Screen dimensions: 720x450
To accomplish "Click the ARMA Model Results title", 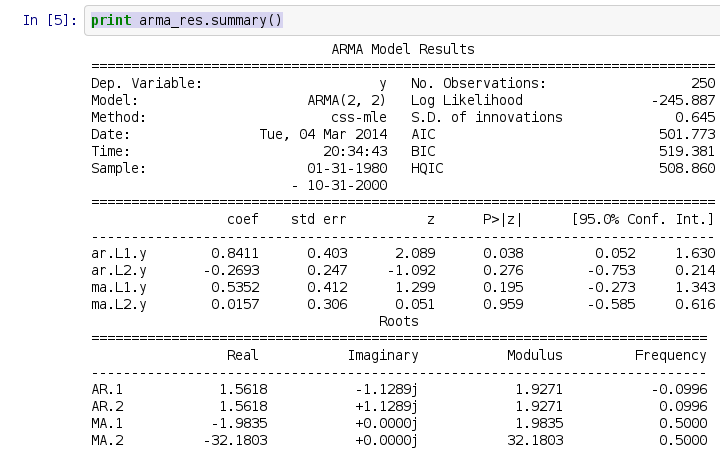I will [402, 49].
